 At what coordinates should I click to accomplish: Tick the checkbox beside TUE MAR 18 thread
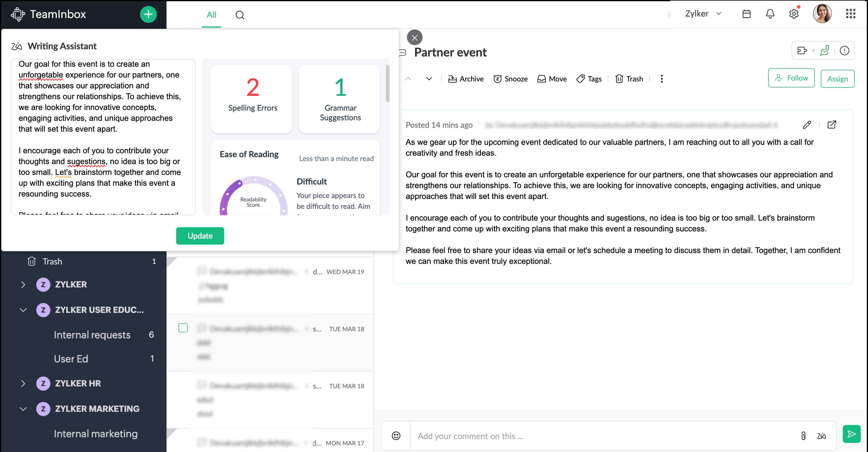tap(183, 328)
